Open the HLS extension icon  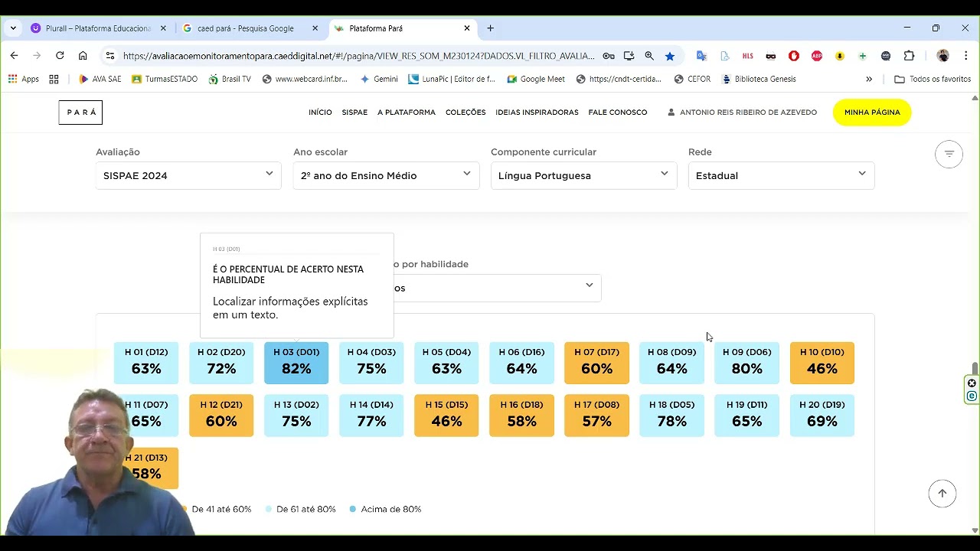748,56
